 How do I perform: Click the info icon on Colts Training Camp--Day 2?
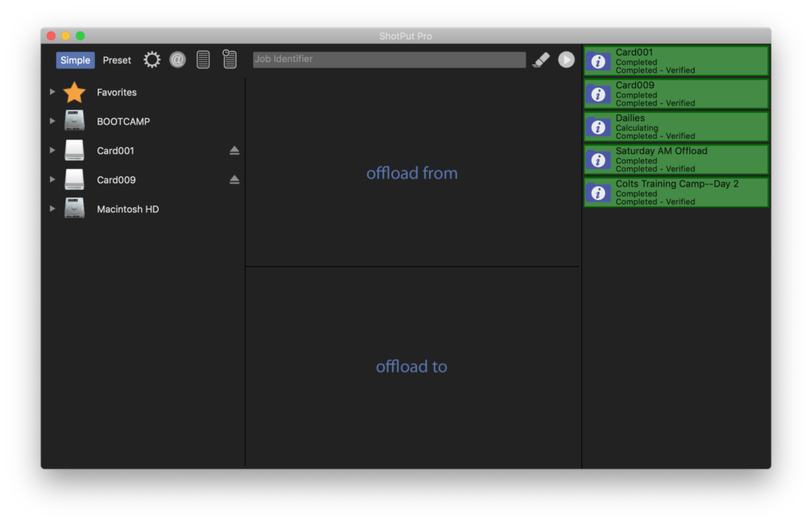tap(598, 192)
